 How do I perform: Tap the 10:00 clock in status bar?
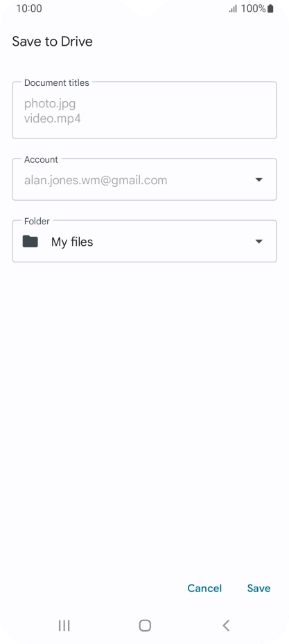29,8
